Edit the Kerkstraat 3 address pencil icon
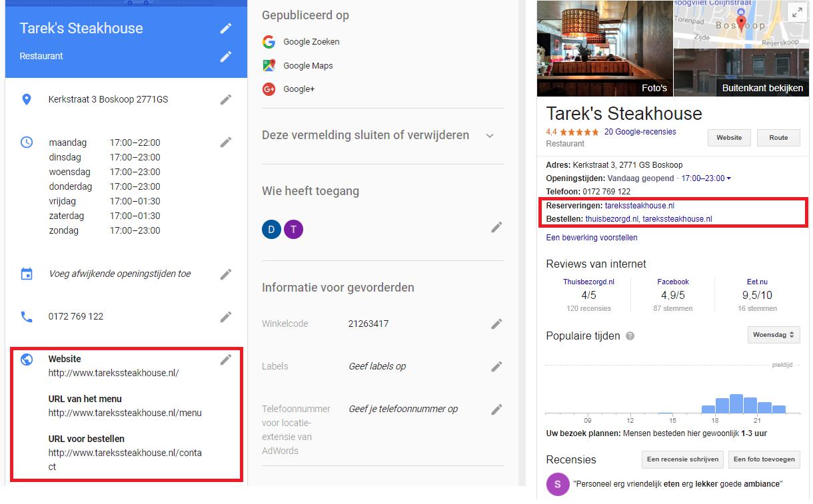This screenshot has height=504, width=813. coord(226,99)
